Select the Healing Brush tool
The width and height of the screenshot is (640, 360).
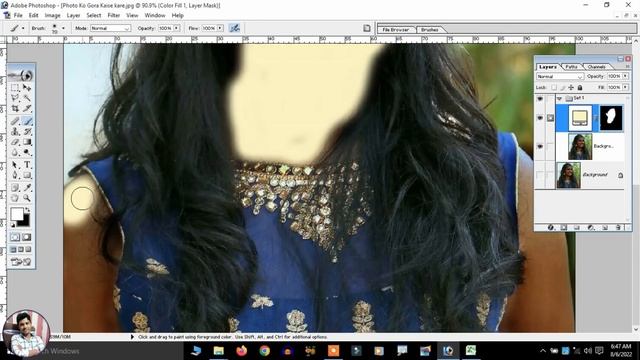[x=15, y=121]
